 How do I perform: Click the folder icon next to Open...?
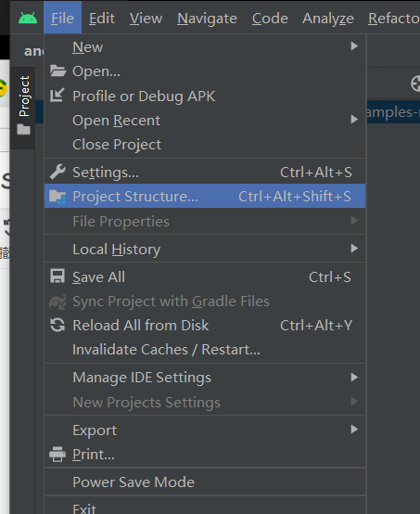(x=58, y=71)
